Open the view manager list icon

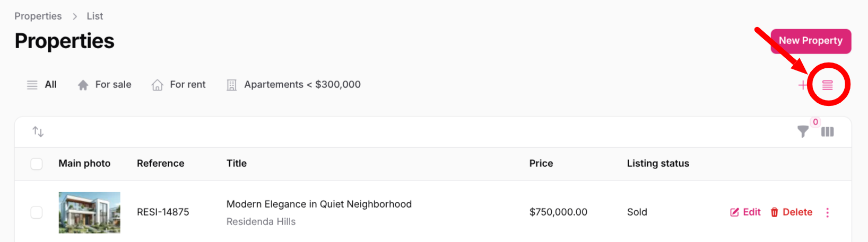click(827, 85)
